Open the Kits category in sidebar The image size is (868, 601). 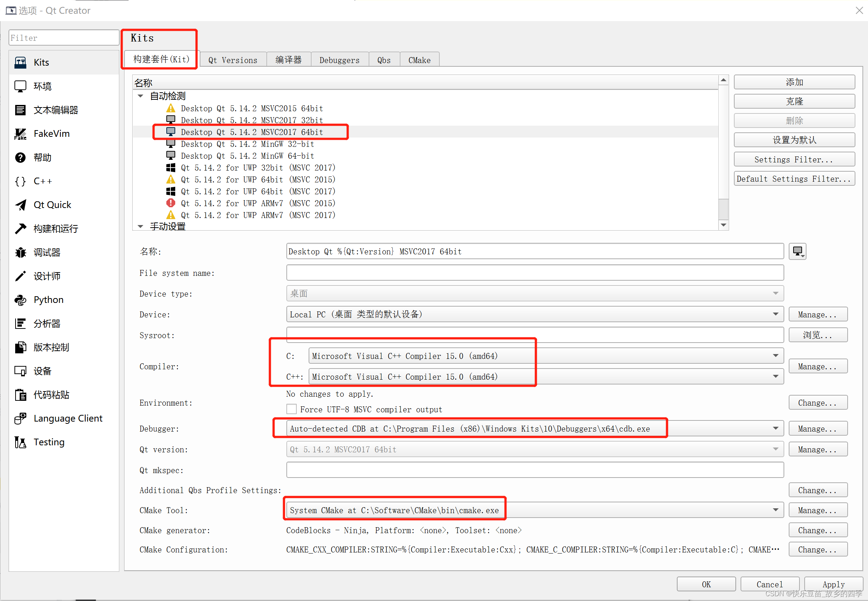(x=64, y=62)
